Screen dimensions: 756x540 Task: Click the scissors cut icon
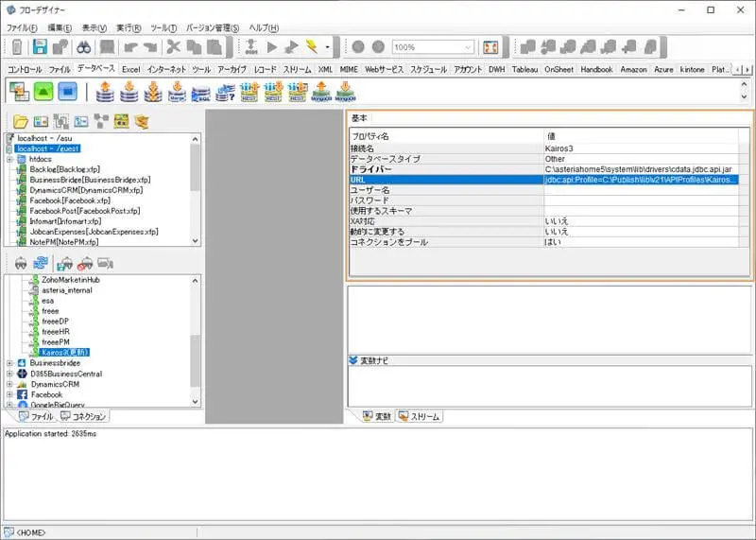click(x=173, y=46)
